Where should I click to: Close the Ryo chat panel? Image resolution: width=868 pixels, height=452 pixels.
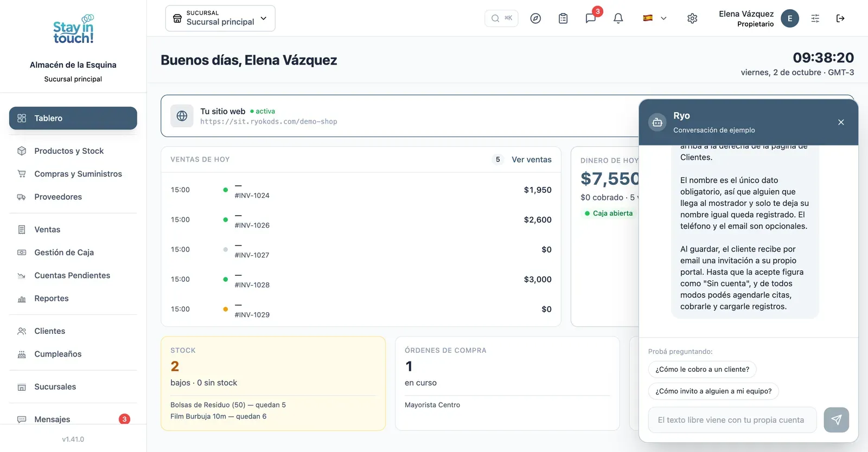point(841,122)
